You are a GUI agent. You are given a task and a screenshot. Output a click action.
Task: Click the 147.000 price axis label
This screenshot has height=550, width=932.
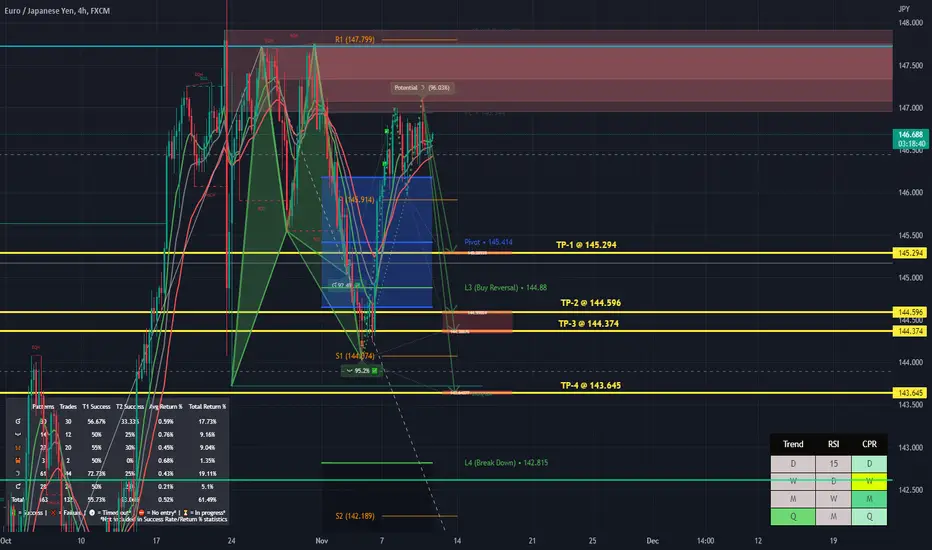coord(911,108)
